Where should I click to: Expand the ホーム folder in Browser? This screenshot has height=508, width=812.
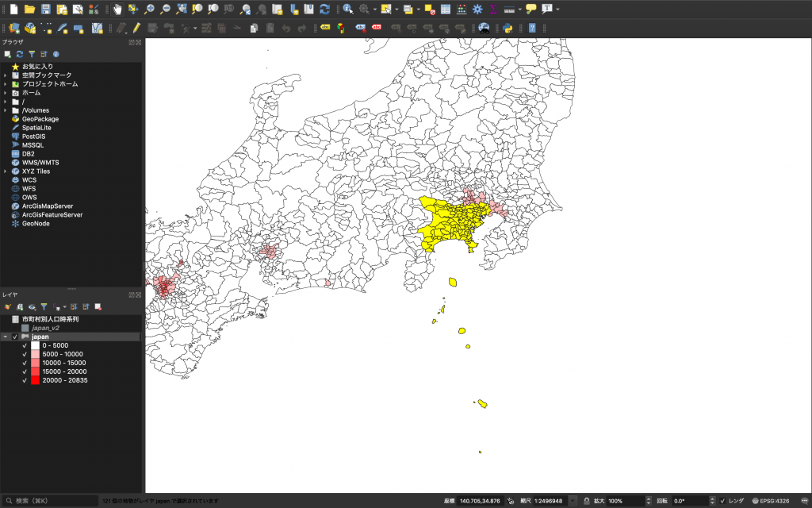point(6,93)
